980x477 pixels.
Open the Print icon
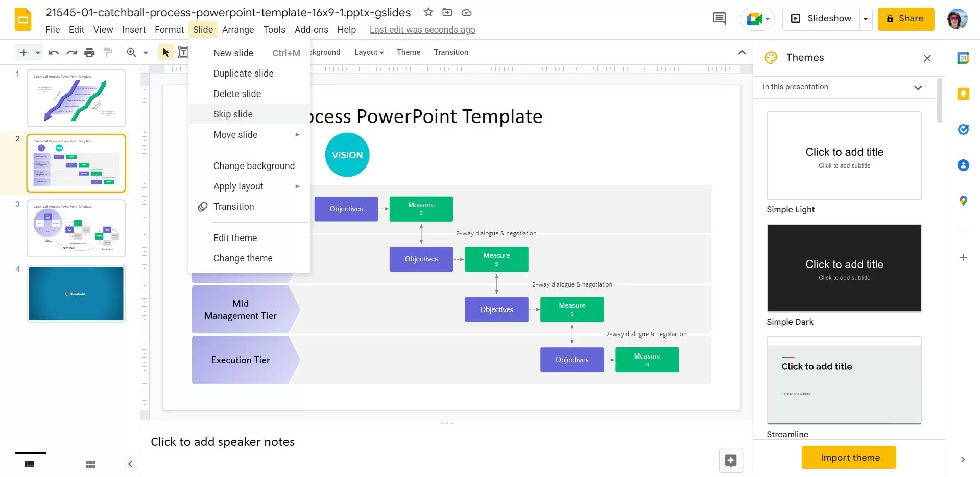89,52
